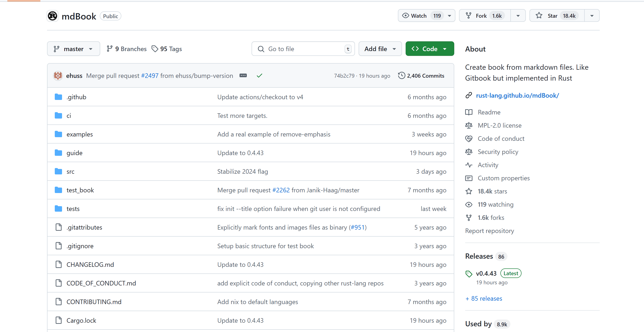Open the Star lists dropdown arrow

pyautogui.click(x=592, y=16)
